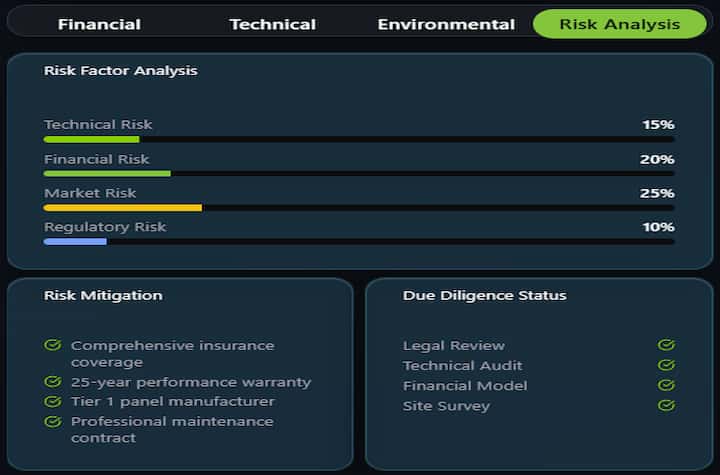Click the yellow Market Risk bar
This screenshot has width=720, height=475.
123,207
